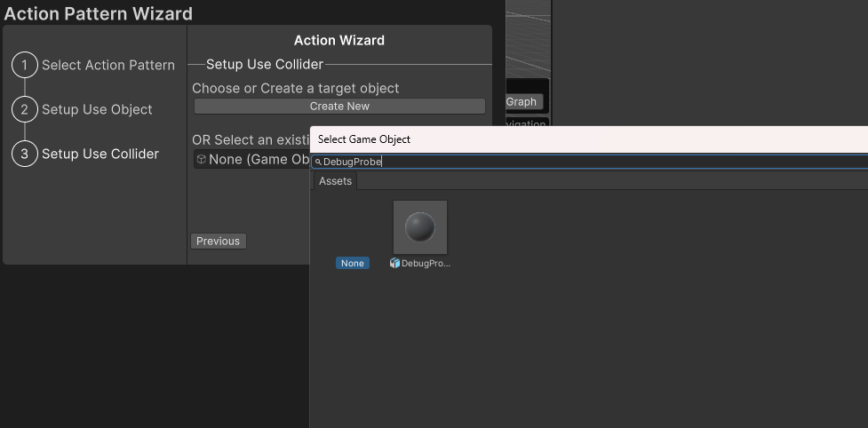Click the Graph button
The width and height of the screenshot is (868, 428).
click(522, 102)
